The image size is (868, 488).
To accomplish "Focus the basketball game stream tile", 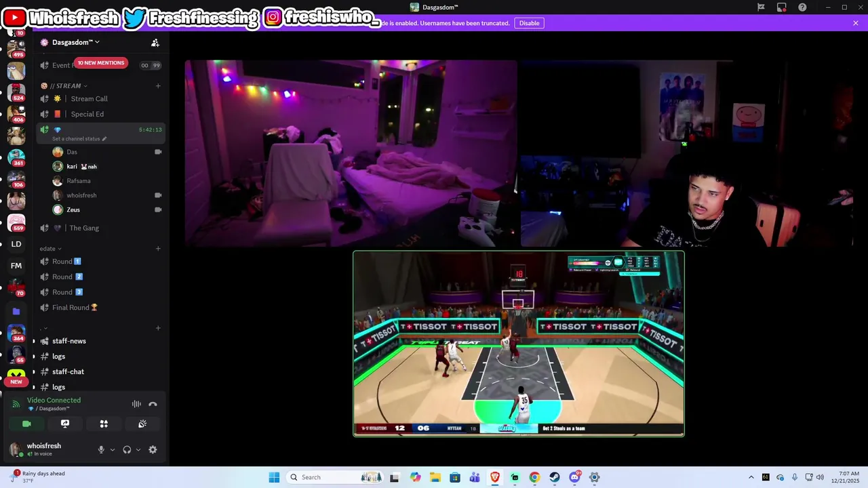I will tap(519, 344).
